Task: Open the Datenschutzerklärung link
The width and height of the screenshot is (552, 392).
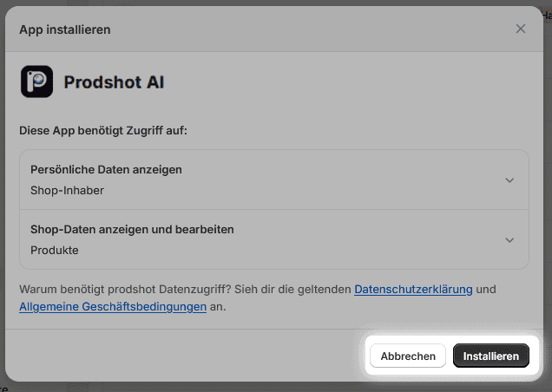Action: pos(413,289)
